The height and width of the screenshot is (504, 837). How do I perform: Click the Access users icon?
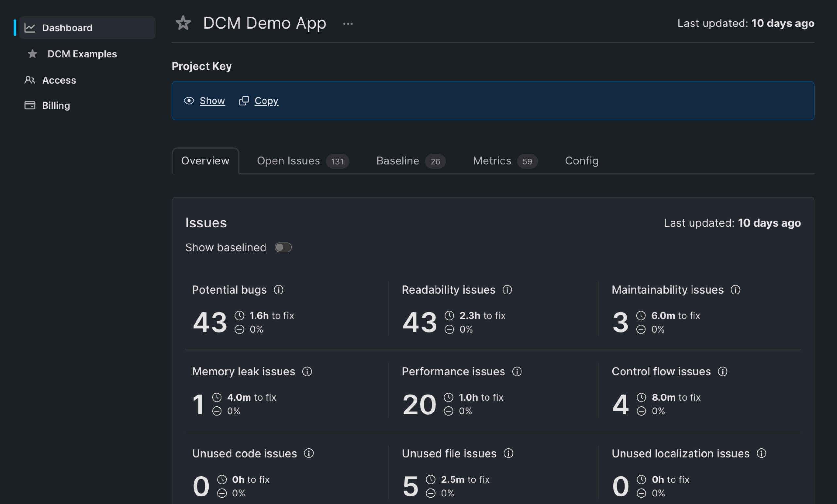[x=30, y=80]
